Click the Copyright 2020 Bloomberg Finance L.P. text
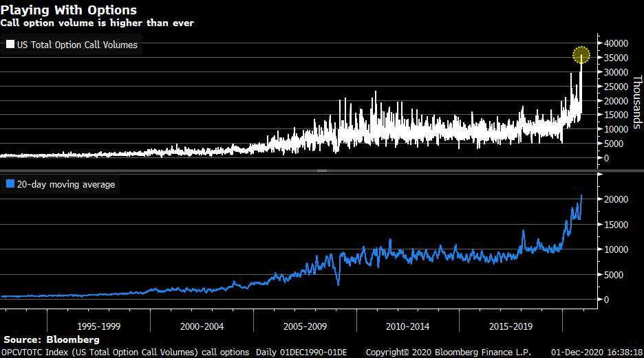This screenshot has width=644, height=358. click(x=448, y=353)
